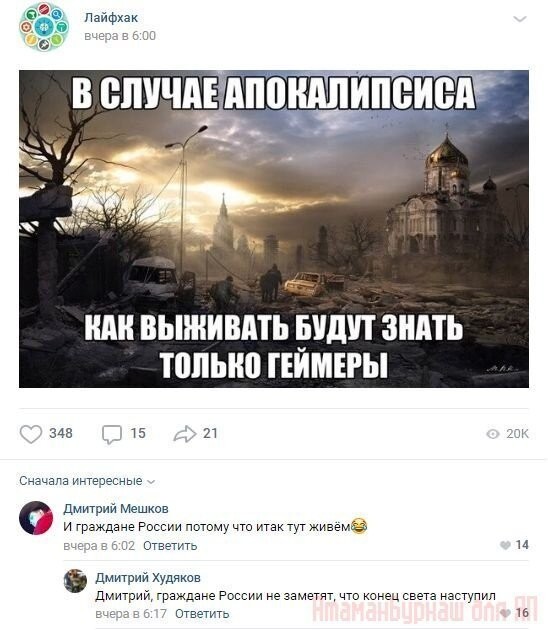548x630 pixels.
Task: Open the Дмитрий Худяков name link
Action: point(148,578)
